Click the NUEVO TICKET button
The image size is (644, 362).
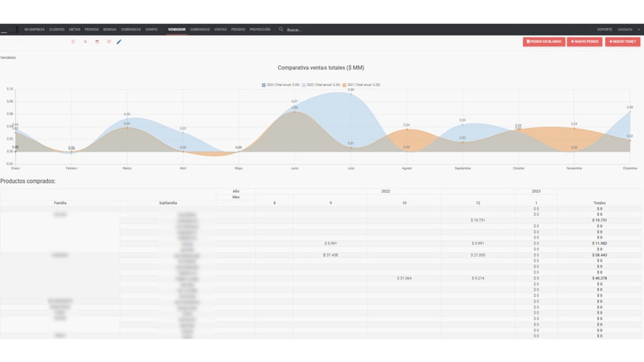pyautogui.click(x=623, y=42)
